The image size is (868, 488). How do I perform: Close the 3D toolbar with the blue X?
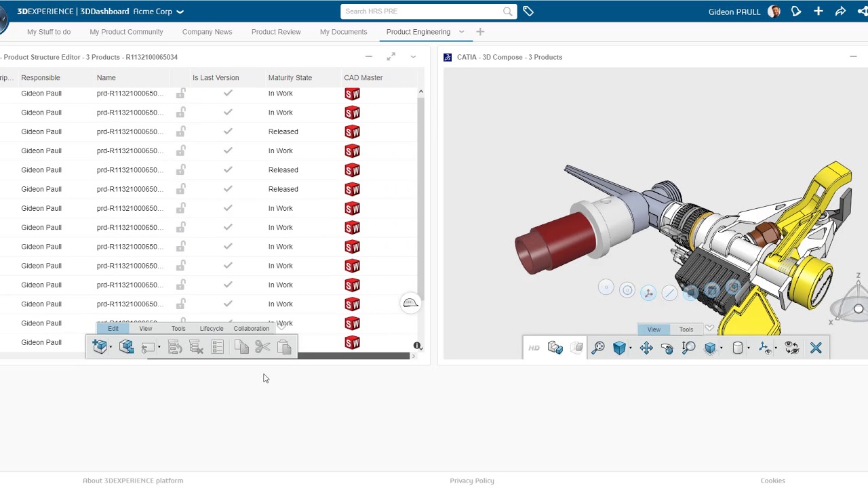click(x=816, y=348)
